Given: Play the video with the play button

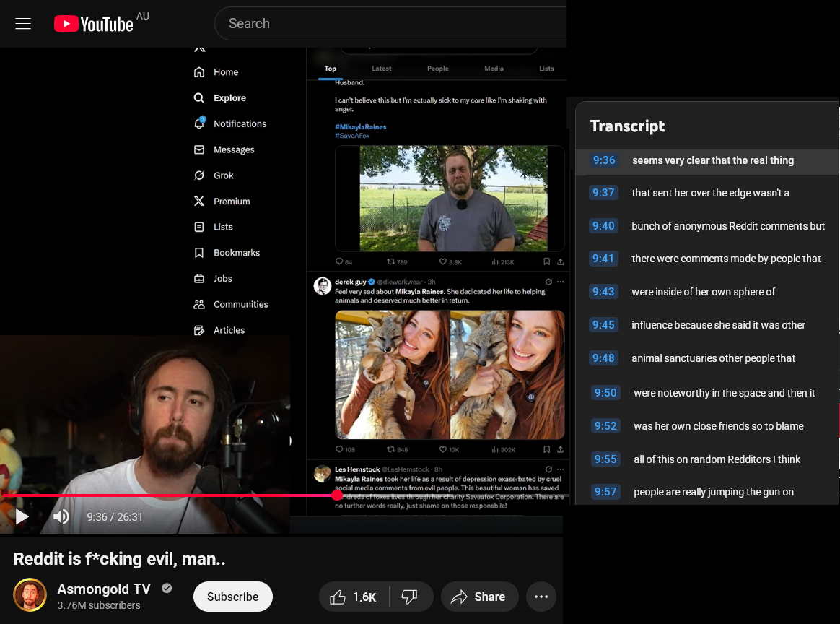Looking at the screenshot, I should tap(22, 517).
